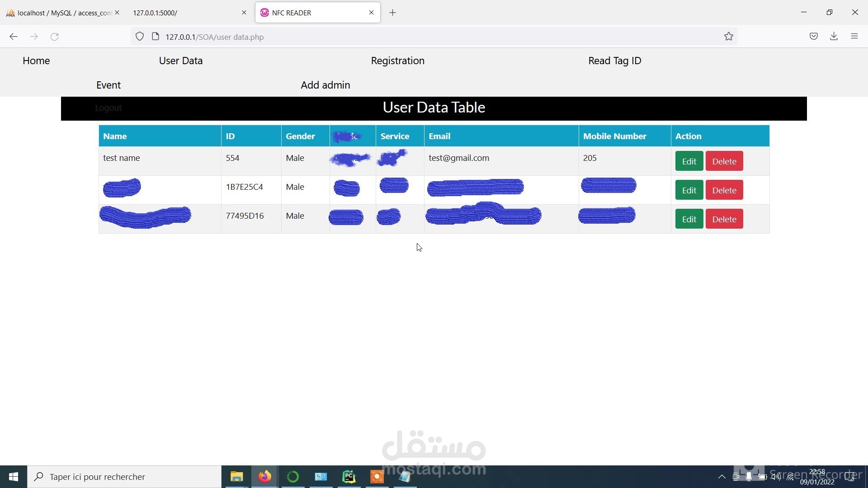Switch to localhost MySQL tab
868x488 pixels.
61,13
